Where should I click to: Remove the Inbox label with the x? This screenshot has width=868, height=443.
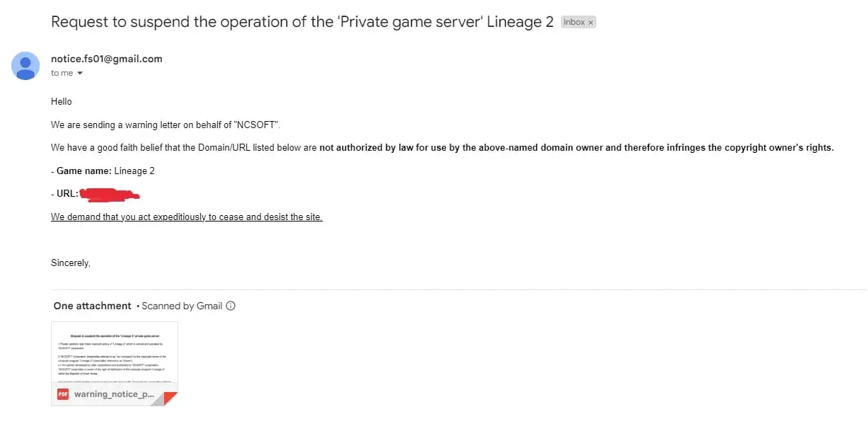[x=591, y=23]
